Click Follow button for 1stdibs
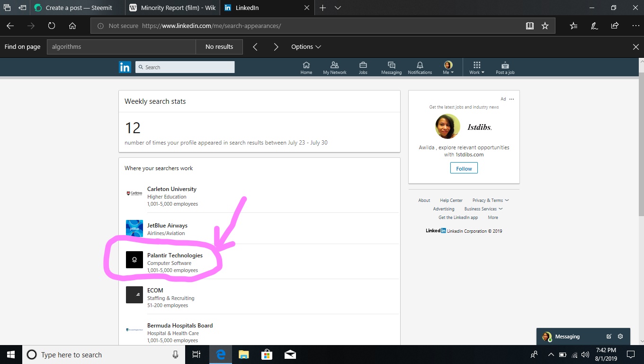644x364 pixels. (x=464, y=168)
